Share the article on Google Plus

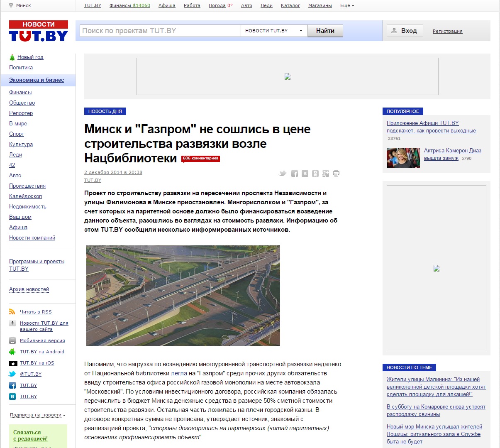coord(326,174)
